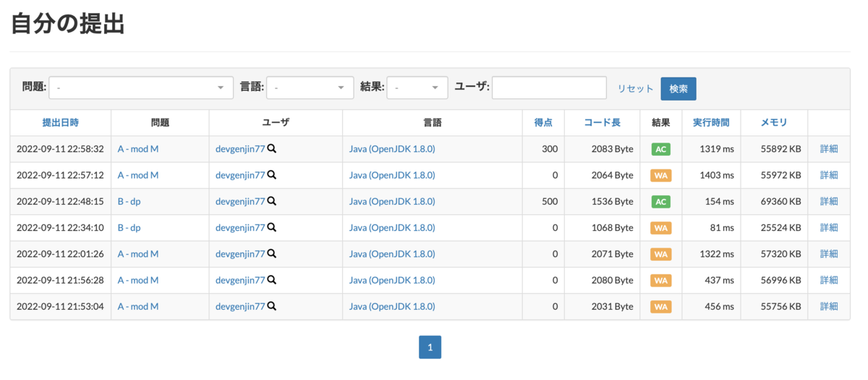Search user icon in 21:53:04 row
This screenshot has height=380, width=868.
(272, 306)
